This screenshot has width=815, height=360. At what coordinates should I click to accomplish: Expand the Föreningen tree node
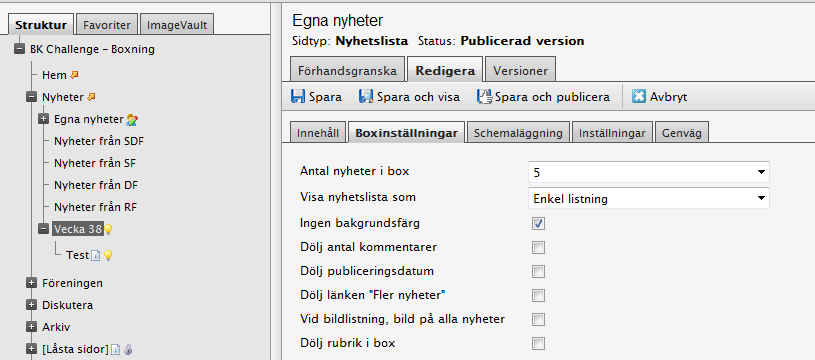32,283
